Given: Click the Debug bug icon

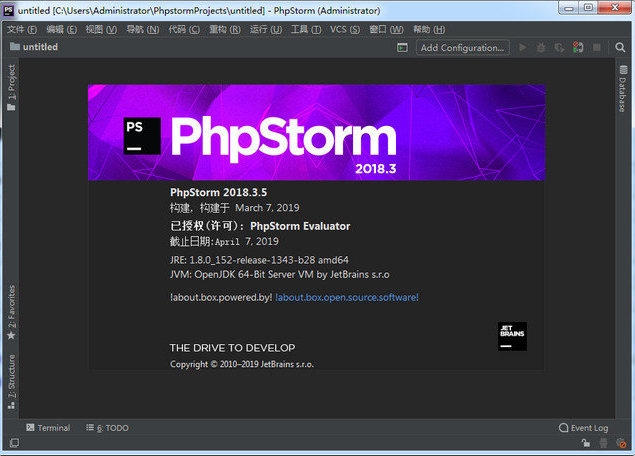Looking at the screenshot, I should (x=541, y=47).
